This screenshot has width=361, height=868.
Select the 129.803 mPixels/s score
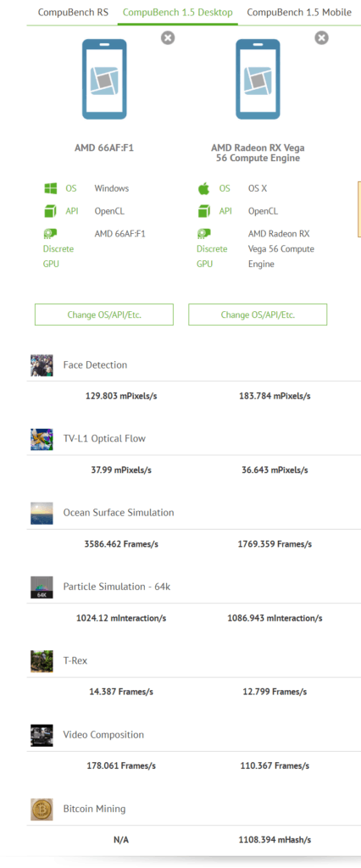(121, 397)
